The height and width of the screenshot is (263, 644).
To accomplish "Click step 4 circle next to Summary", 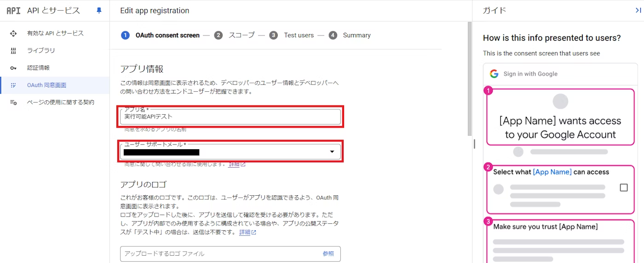I will click(333, 35).
